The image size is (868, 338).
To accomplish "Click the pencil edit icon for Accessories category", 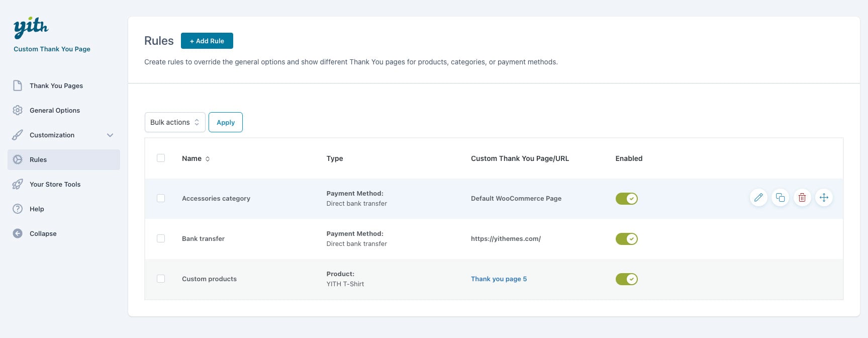I will pyautogui.click(x=758, y=198).
